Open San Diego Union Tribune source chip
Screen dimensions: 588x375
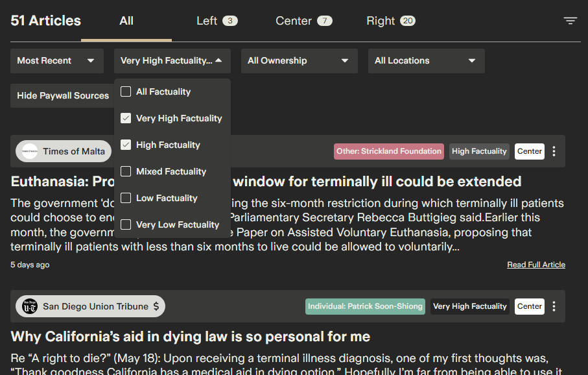[90, 306]
